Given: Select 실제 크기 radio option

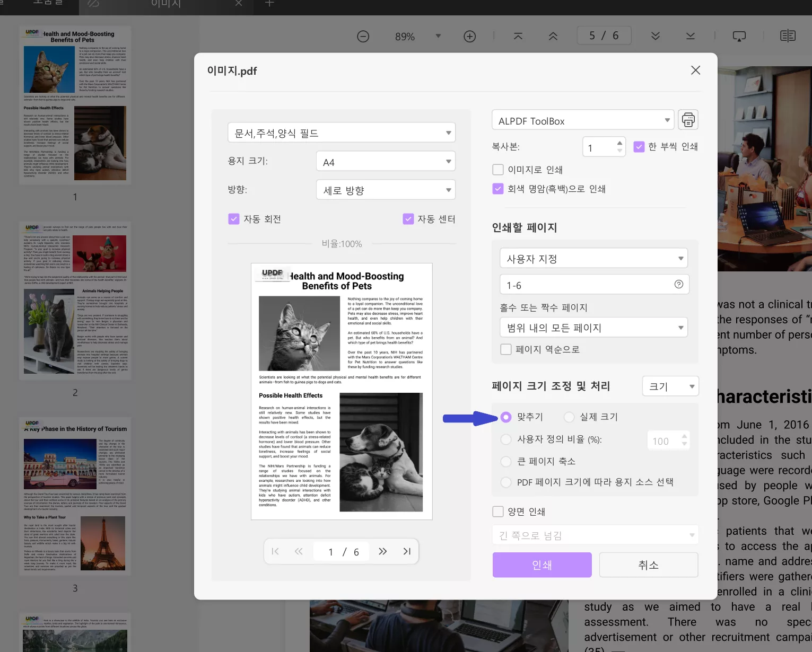Looking at the screenshot, I should tap(569, 417).
